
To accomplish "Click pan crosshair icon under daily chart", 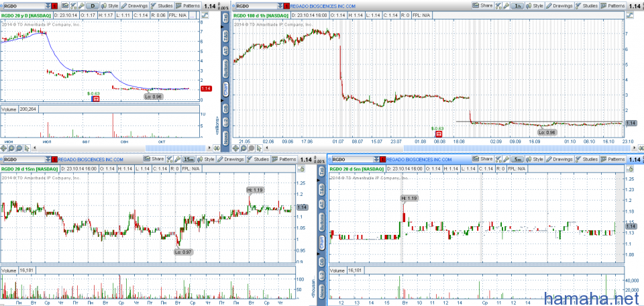I will click(4, 148).
